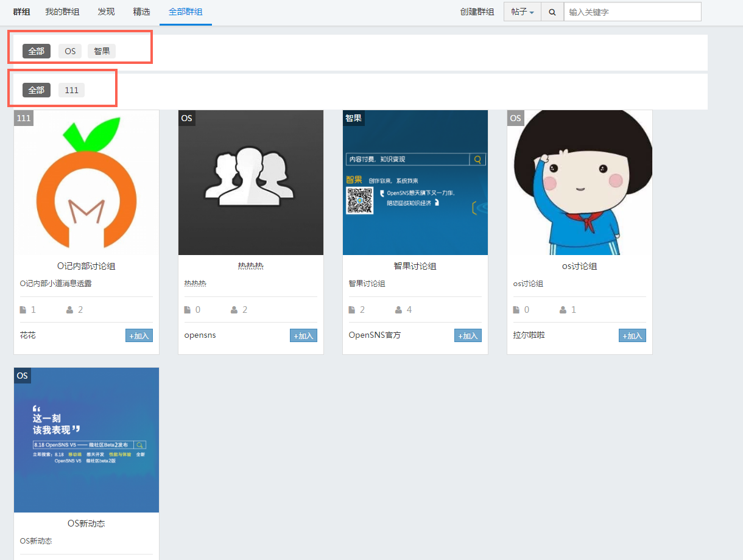Open the 智果讨论组 title link
This screenshot has width=743, height=560.
pos(415,266)
